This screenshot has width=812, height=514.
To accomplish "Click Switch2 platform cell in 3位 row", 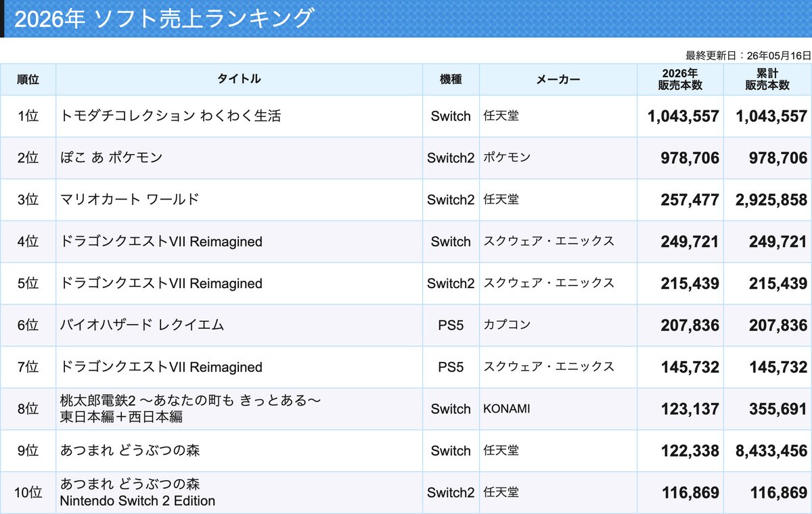I will click(451, 200).
